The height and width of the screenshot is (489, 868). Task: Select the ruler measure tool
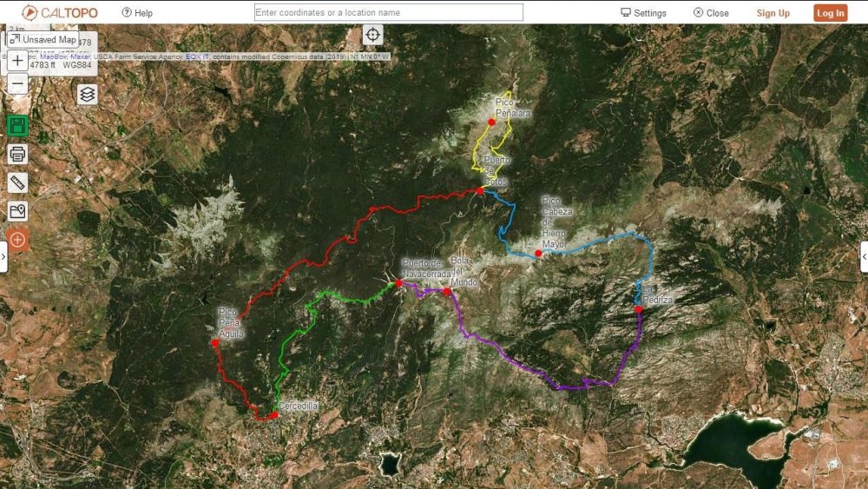17,182
